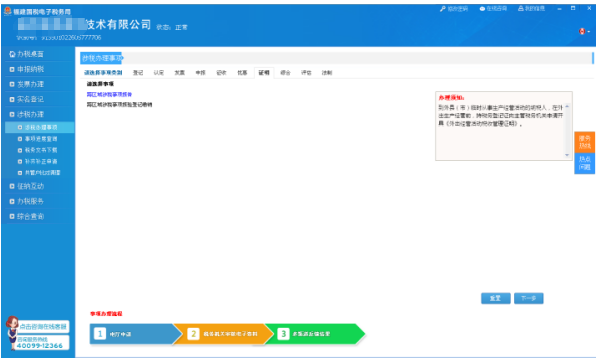Click scroll-down arrow in 办理须知 box

tap(567, 155)
